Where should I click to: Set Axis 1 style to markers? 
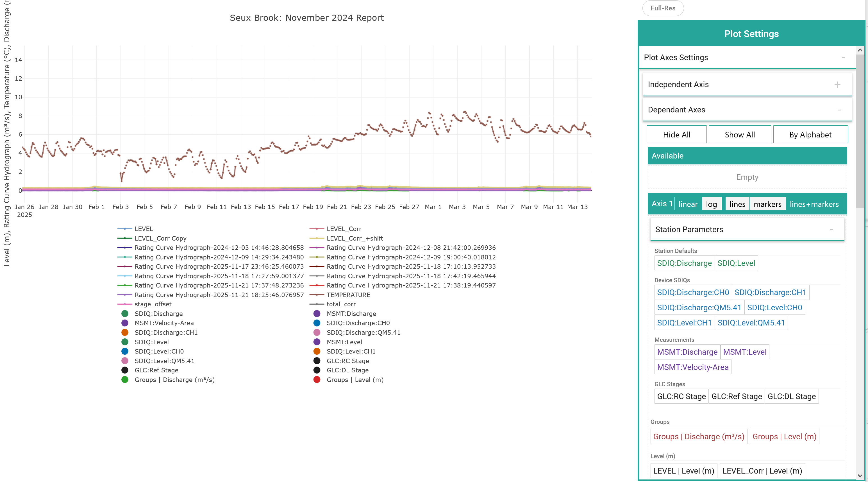[x=767, y=204]
